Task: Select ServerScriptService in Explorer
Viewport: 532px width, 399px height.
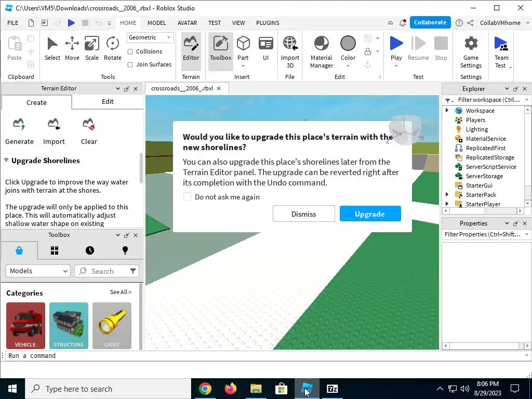Action: point(490,167)
